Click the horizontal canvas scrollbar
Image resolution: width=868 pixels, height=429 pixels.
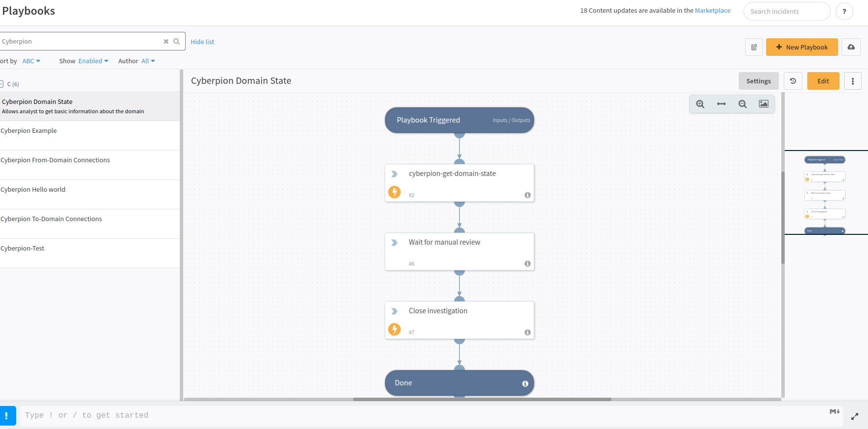click(482, 399)
